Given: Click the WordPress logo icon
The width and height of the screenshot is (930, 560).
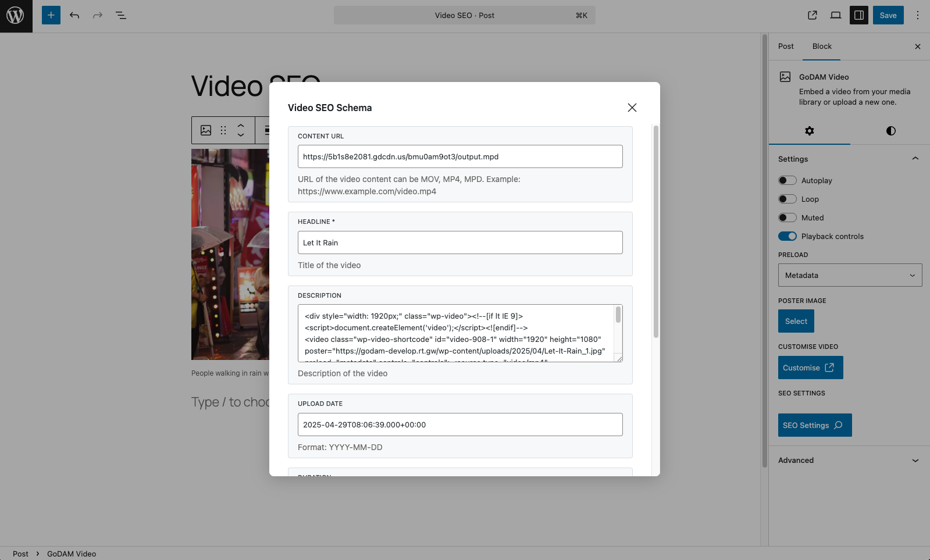Looking at the screenshot, I should click(16, 16).
